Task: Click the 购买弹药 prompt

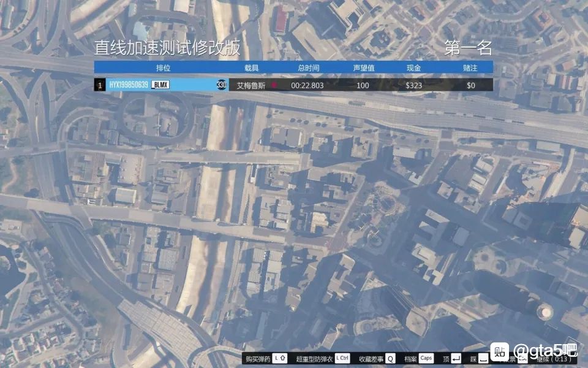Action: [x=258, y=359]
